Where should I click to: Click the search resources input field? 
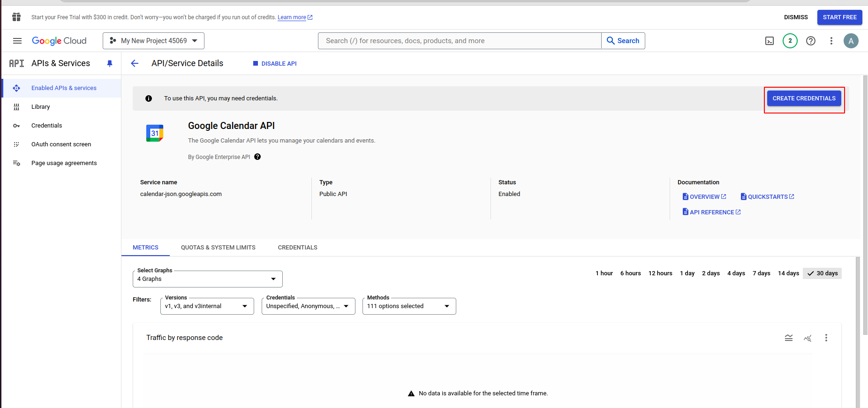[x=460, y=41]
